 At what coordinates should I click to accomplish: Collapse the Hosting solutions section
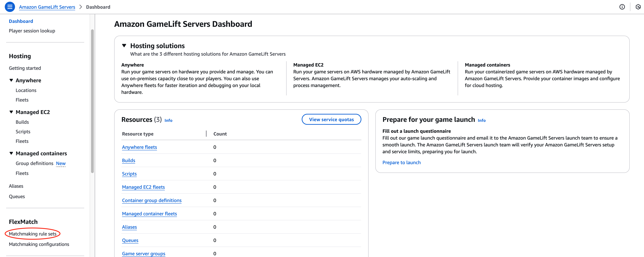coord(124,46)
